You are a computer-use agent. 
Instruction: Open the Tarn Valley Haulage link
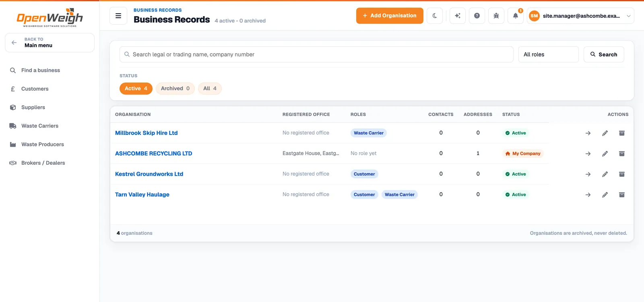pos(142,194)
